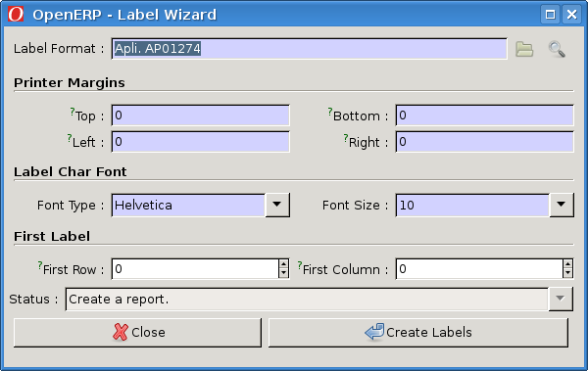588x371 pixels.
Task: Show help mark beside First Row
Action: click(40, 265)
